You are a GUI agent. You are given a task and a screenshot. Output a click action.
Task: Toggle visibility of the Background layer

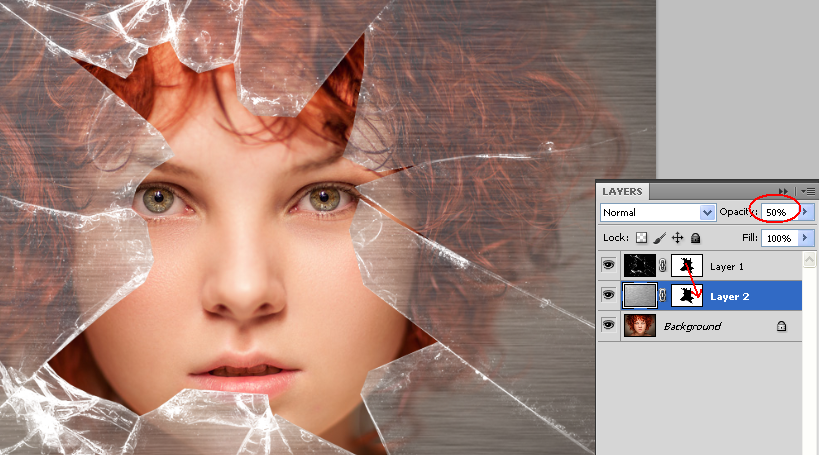coord(609,325)
